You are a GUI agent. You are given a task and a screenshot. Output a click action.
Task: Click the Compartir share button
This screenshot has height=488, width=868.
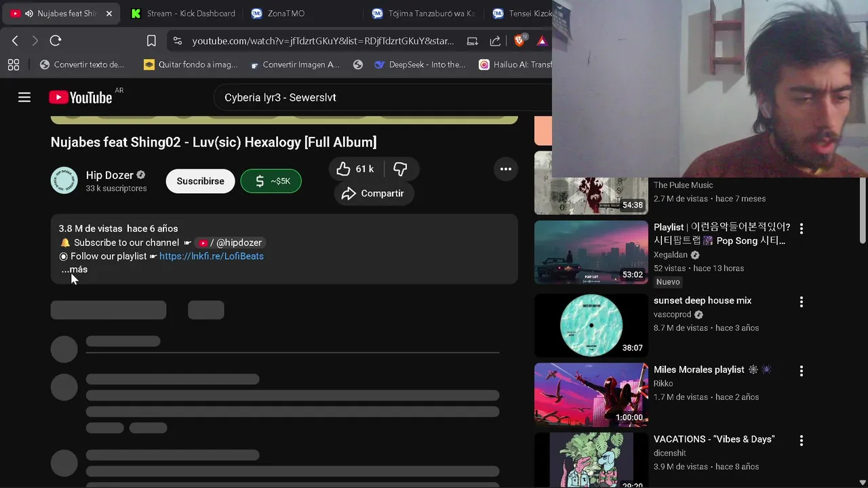[374, 194]
